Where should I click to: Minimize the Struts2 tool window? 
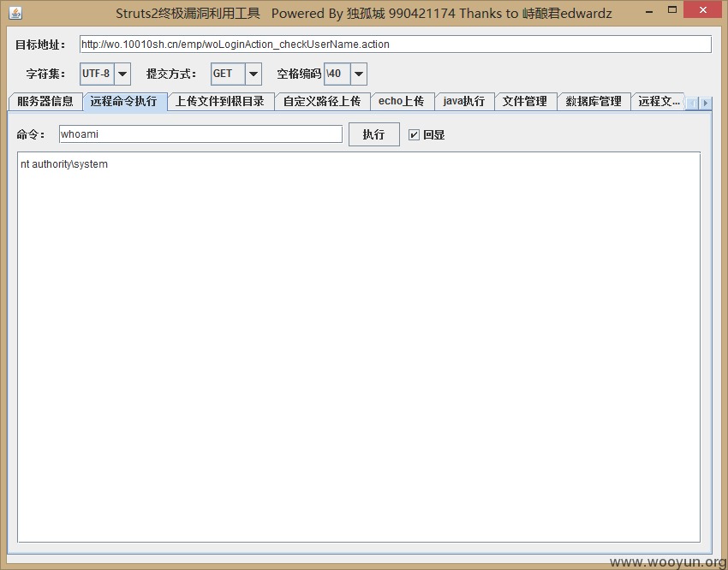(x=649, y=10)
